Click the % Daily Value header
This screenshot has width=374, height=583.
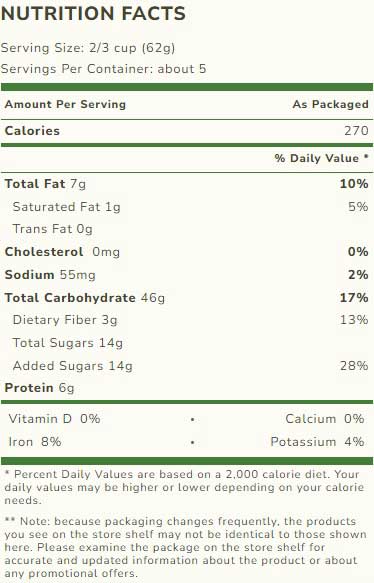tap(322, 158)
